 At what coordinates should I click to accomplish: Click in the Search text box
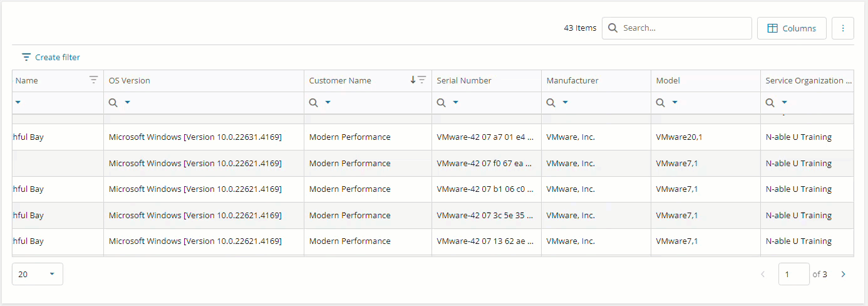click(683, 28)
